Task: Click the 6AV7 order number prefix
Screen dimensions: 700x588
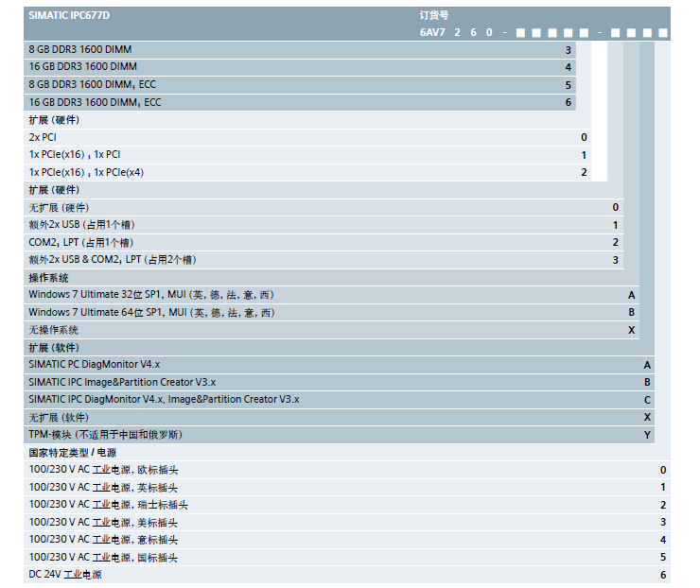Action: pyautogui.click(x=432, y=32)
